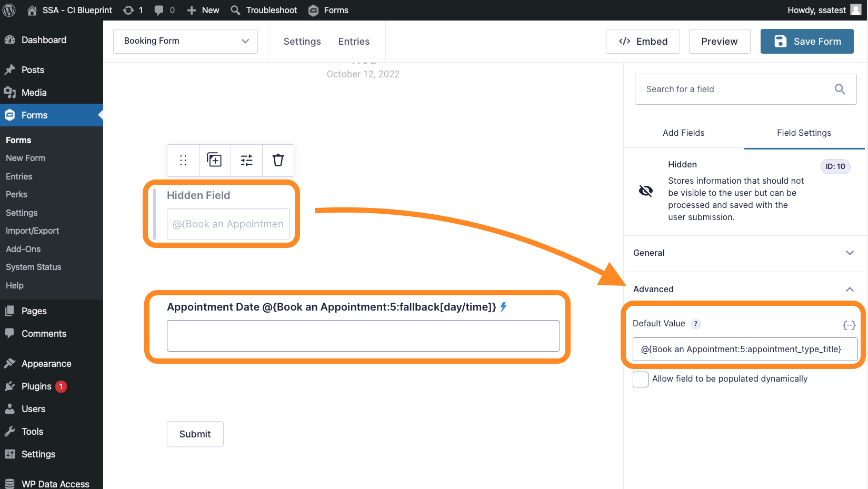Click the Save Form button

click(806, 42)
